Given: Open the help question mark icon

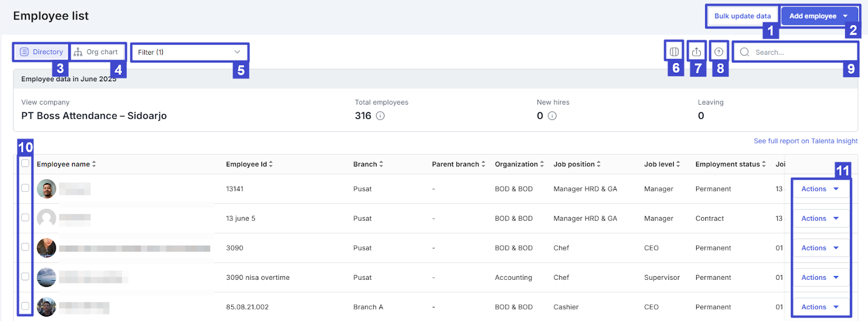Looking at the screenshot, I should 719,52.
